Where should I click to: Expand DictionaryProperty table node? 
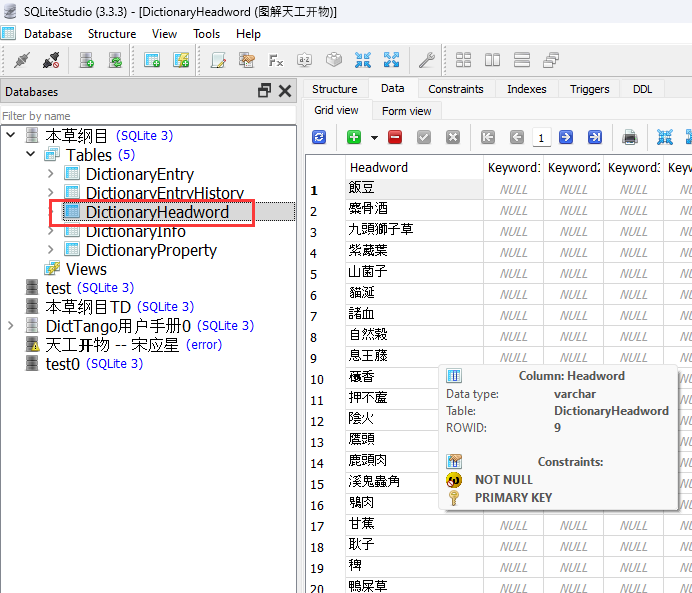pyautogui.click(x=50, y=250)
